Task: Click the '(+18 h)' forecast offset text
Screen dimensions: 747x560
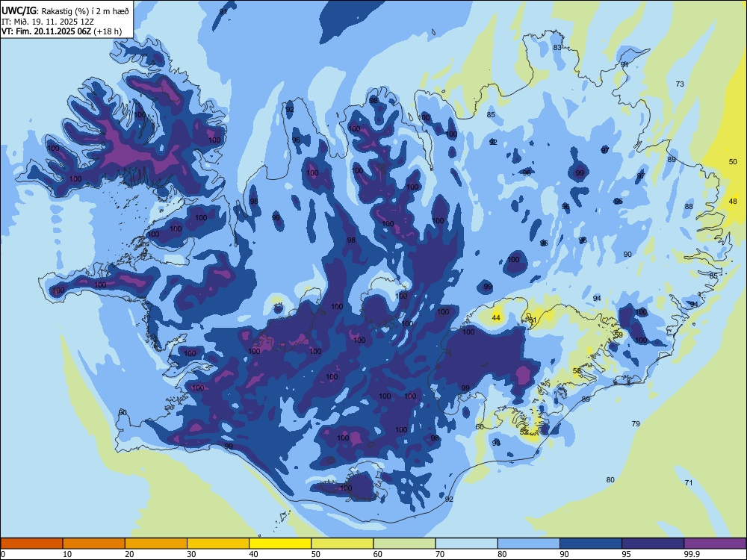Action: click(108, 31)
